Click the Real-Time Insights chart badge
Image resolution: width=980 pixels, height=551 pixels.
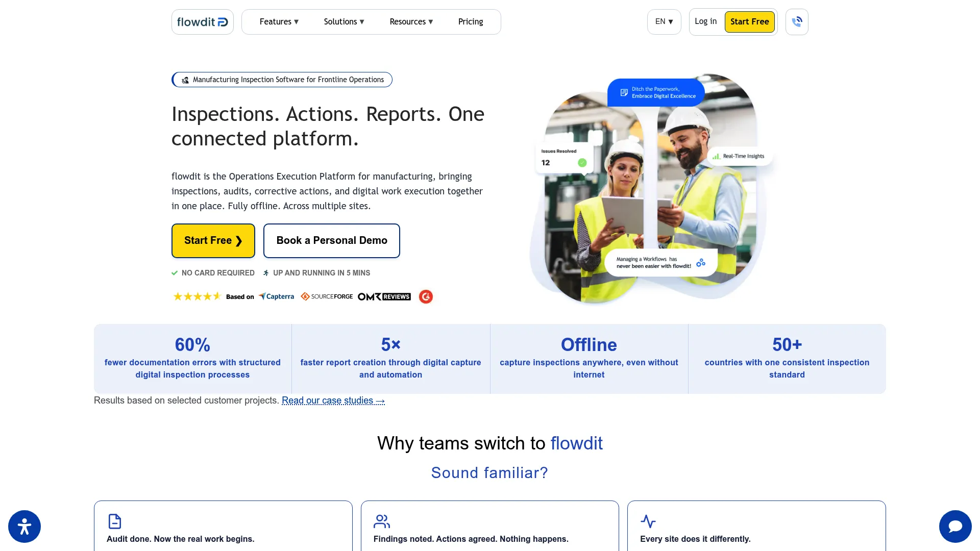(x=739, y=156)
